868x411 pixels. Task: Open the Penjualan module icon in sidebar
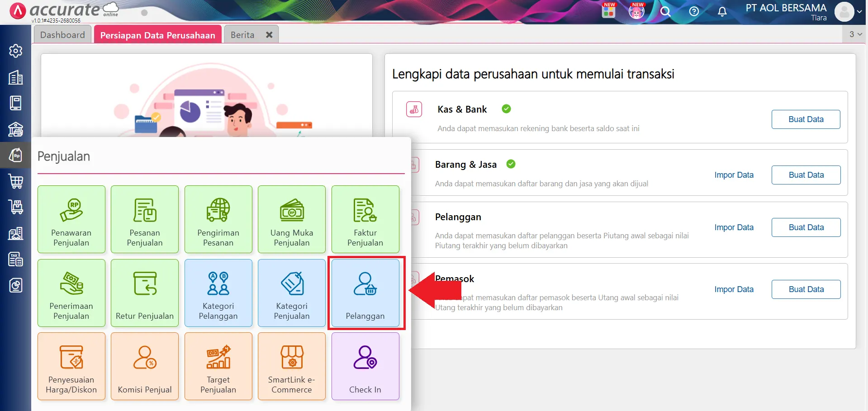[16, 156]
